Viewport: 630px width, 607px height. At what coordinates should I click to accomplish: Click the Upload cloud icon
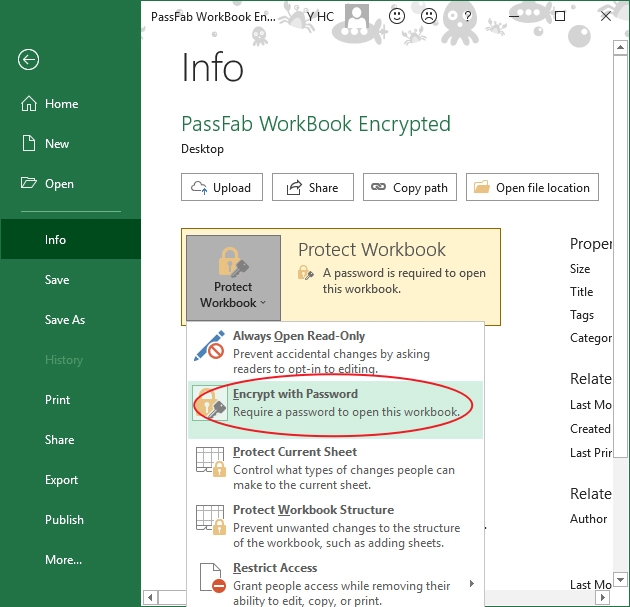(x=199, y=187)
